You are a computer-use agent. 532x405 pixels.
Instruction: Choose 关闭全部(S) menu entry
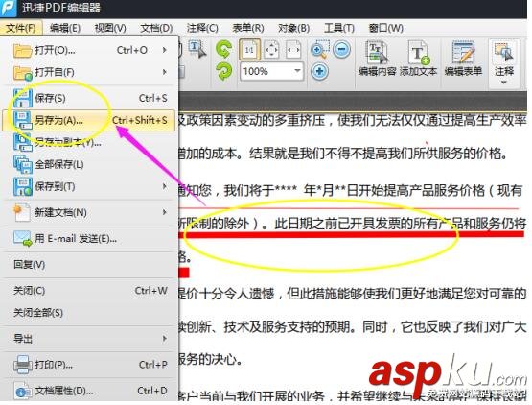click(x=90, y=313)
